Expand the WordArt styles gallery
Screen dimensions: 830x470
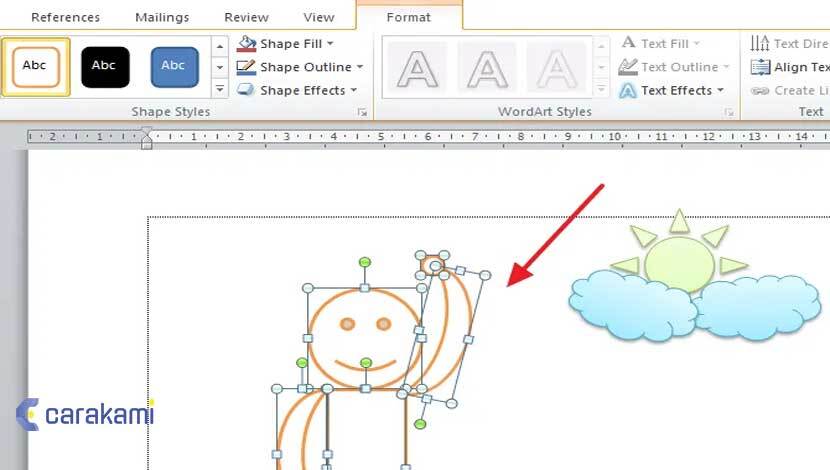tap(601, 88)
